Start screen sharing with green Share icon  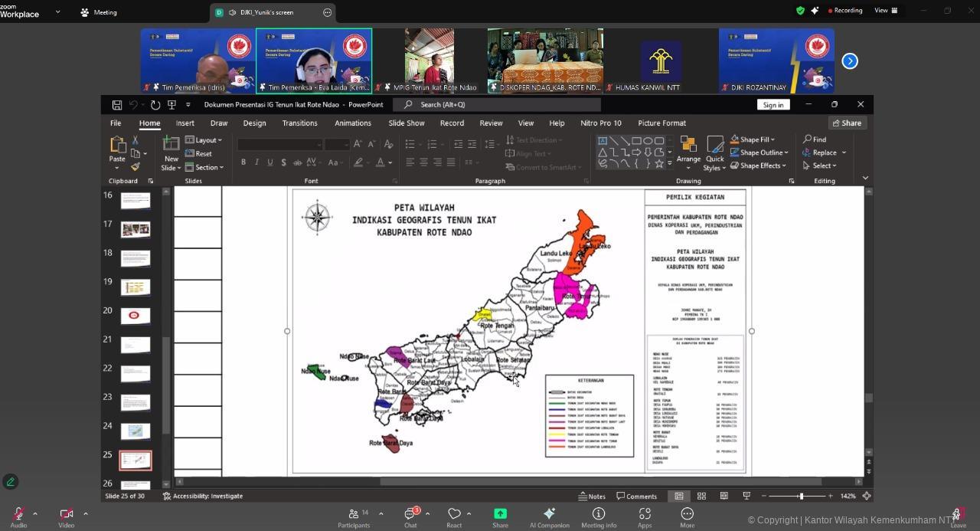coord(500,514)
